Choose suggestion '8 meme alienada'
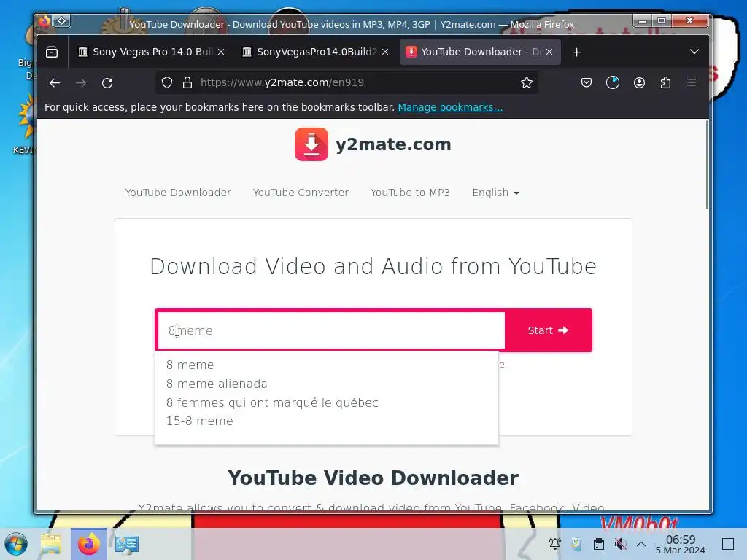 tap(217, 384)
